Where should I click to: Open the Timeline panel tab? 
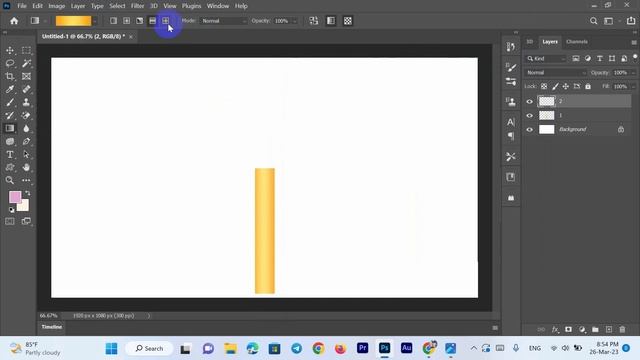[51, 327]
